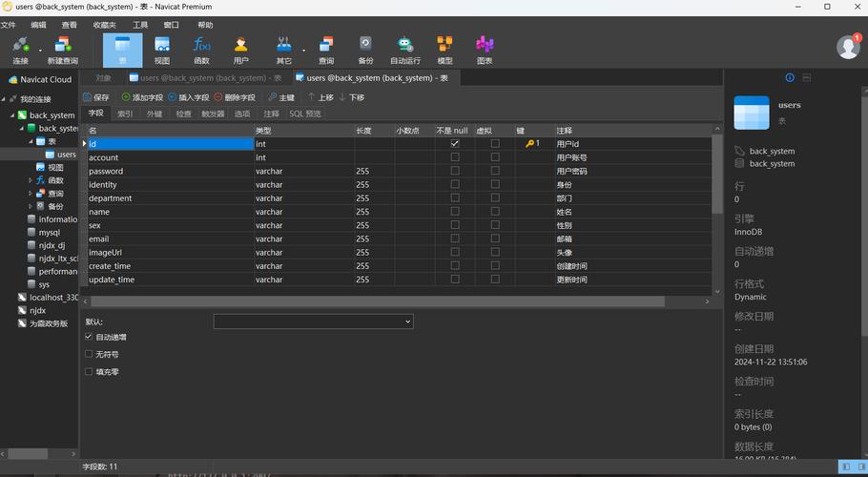Click the user avatar with notification badge
Image resolution: width=868 pixels, height=477 pixels.
848,47
